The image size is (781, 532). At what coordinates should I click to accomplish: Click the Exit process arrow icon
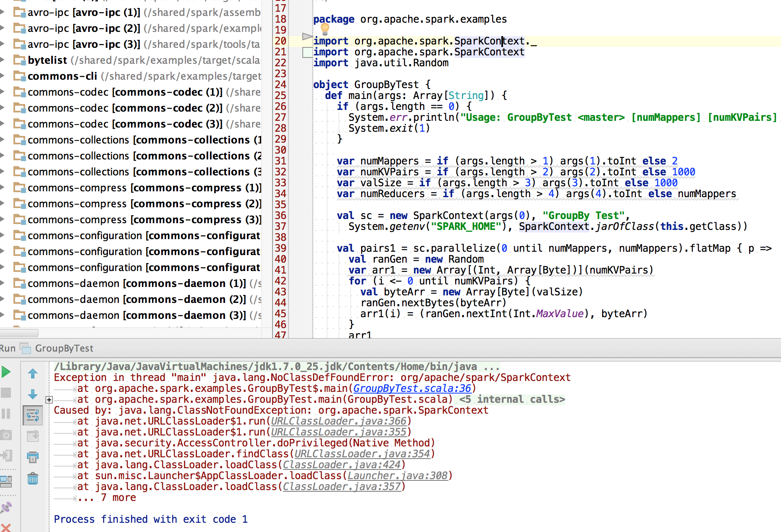[x=6, y=456]
